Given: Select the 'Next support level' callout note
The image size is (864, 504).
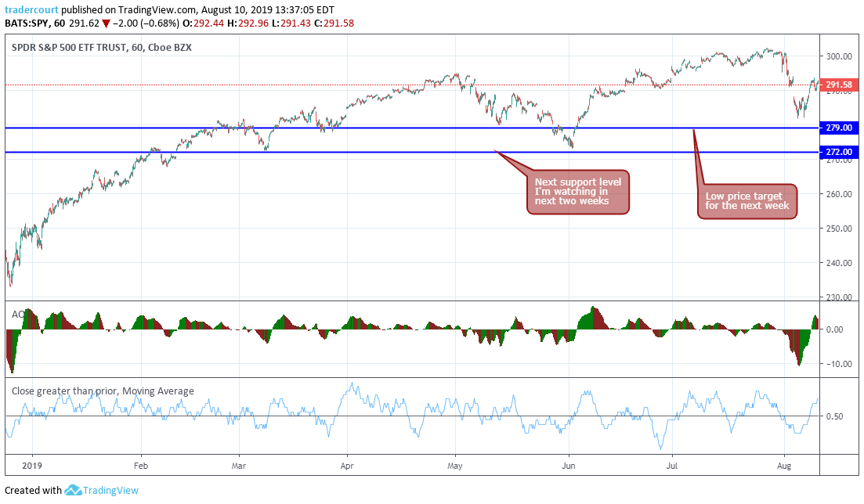Looking at the screenshot, I should pyautogui.click(x=578, y=192).
